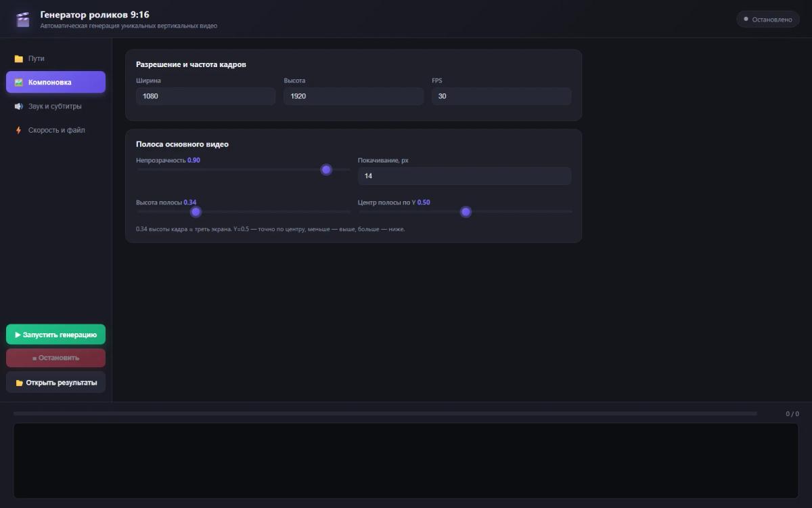The width and height of the screenshot is (812, 508).
Task: Click the heading Полоса основного видео
Action: (x=182, y=144)
